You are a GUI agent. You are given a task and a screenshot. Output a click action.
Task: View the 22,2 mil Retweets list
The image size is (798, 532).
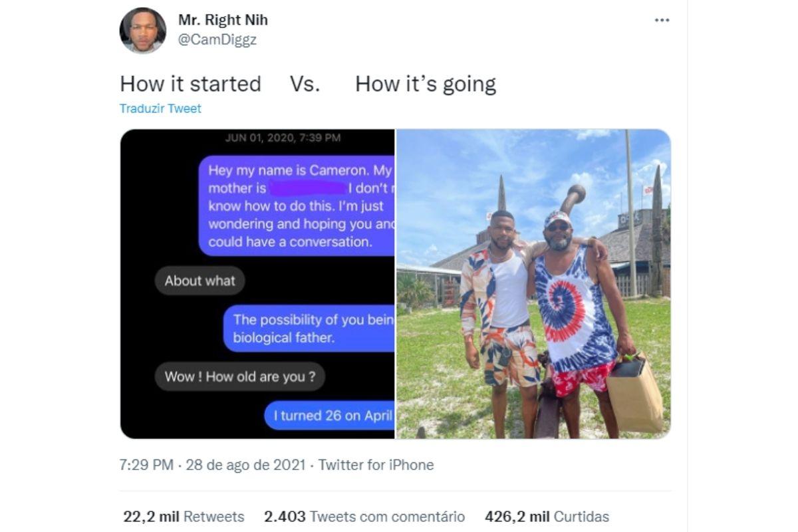184,517
